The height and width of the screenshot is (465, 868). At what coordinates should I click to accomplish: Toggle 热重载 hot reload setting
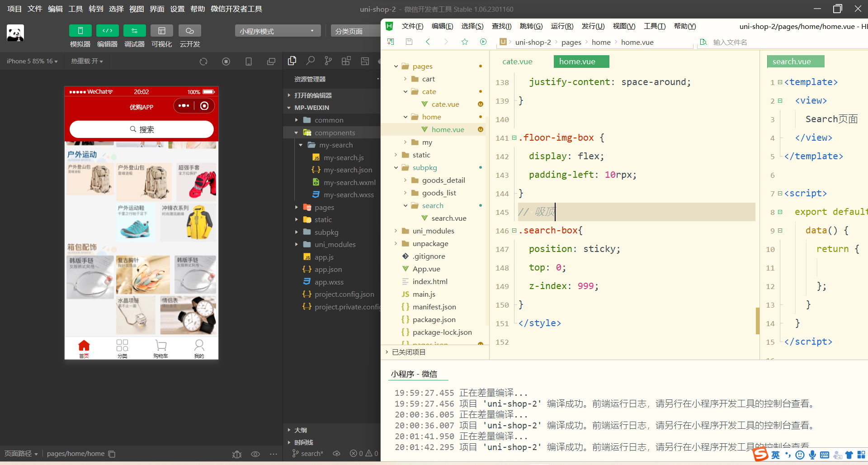[87, 61]
